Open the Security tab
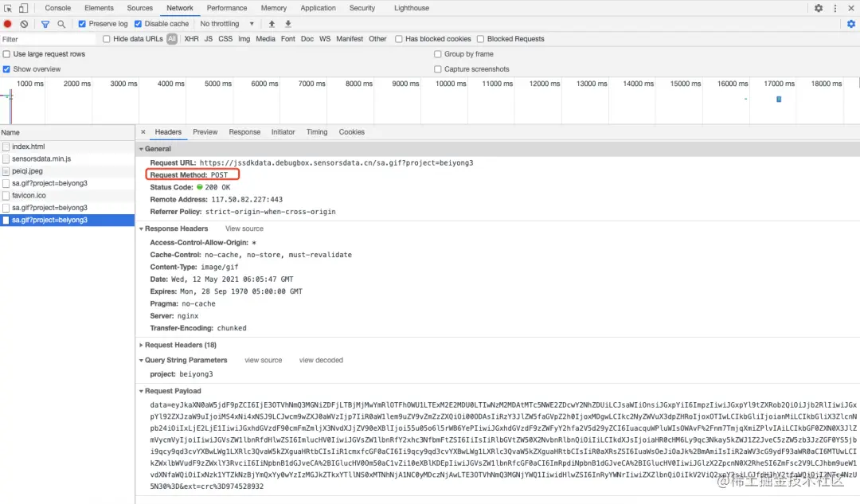 click(x=362, y=8)
